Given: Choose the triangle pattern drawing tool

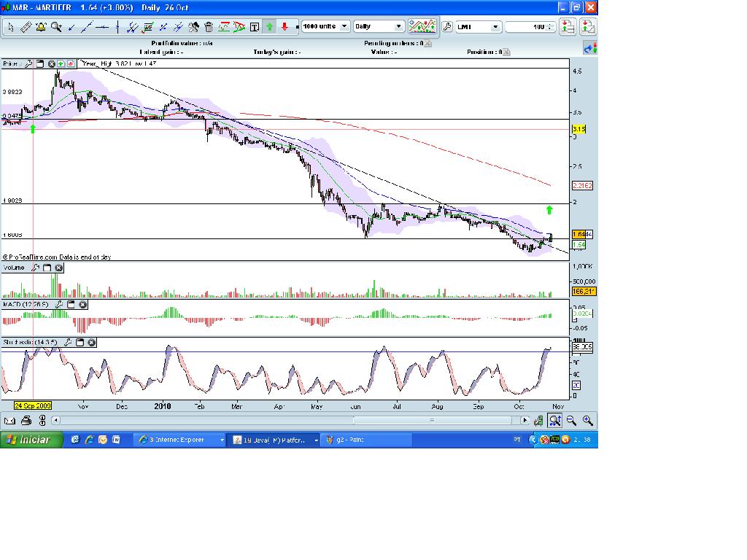Looking at the screenshot, I should click(x=239, y=27).
